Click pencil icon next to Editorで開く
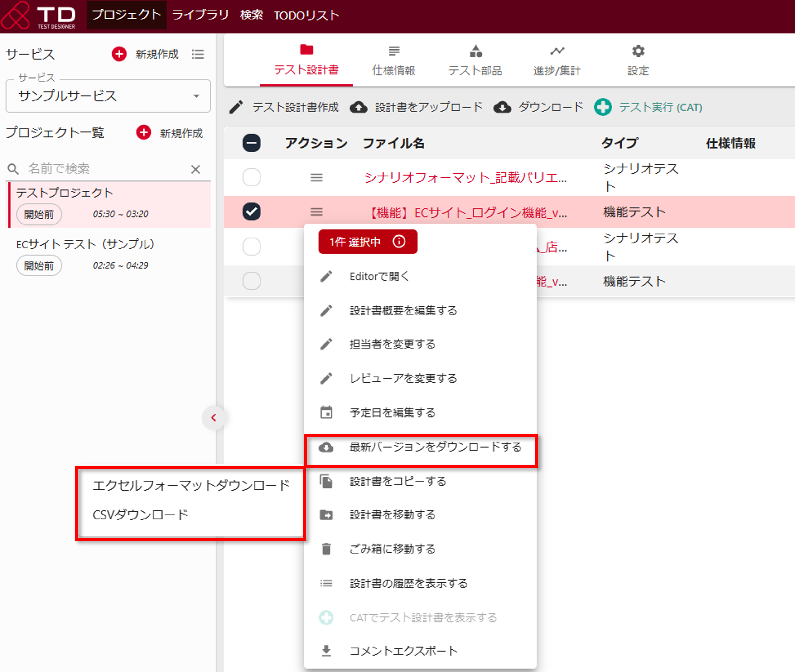 coord(326,276)
